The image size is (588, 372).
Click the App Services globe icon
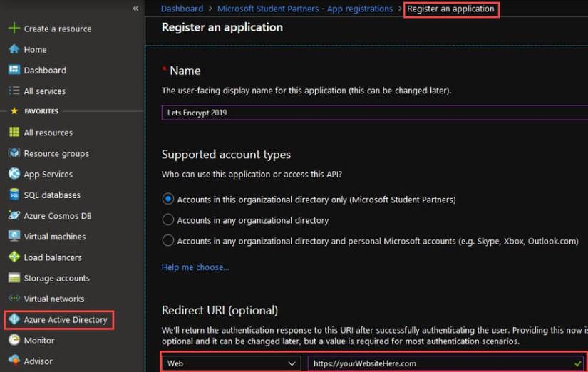pos(14,174)
